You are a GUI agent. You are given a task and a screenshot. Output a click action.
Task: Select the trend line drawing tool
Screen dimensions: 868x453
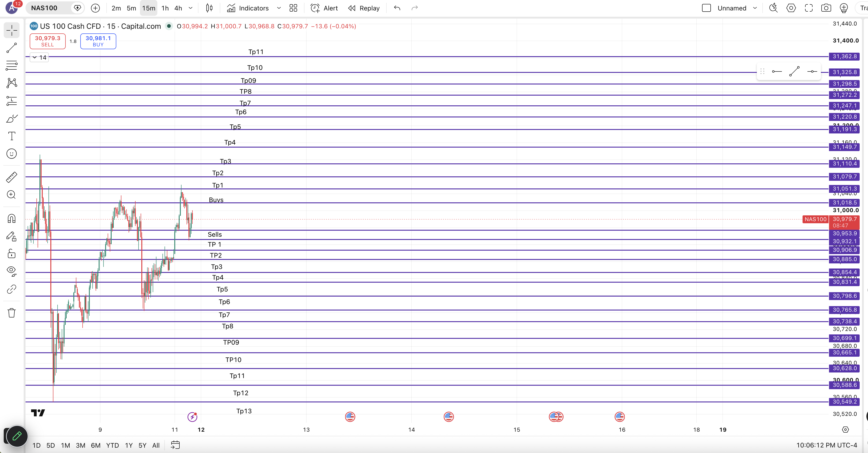[11, 48]
